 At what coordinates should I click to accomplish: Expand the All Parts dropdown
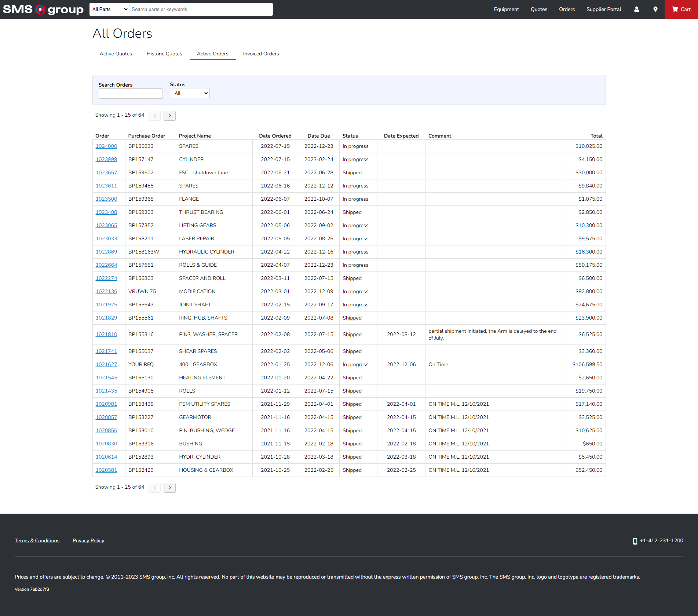(109, 9)
